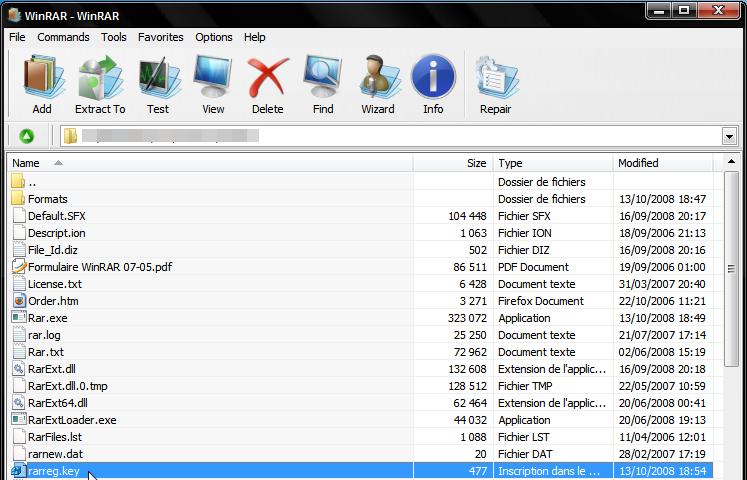The image size is (747, 480).
Task: Click the 'PDF Document' type cell
Action: tap(533, 267)
